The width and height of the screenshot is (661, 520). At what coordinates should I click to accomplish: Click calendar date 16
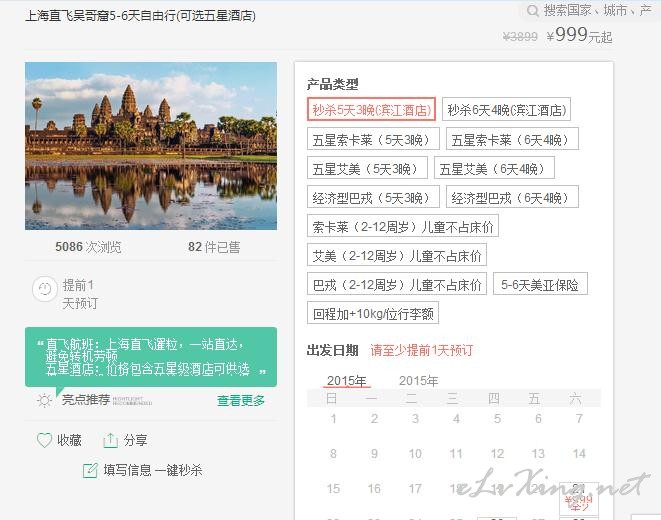point(374,488)
